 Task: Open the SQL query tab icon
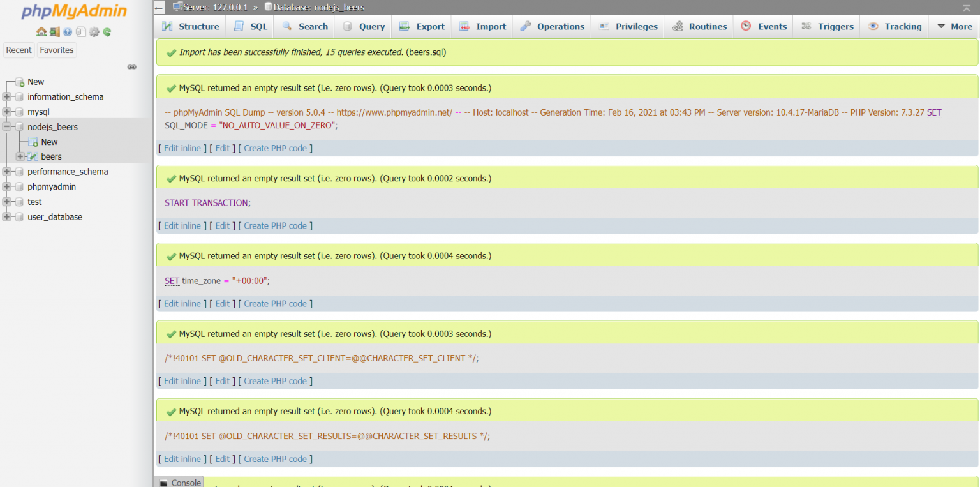click(x=240, y=26)
